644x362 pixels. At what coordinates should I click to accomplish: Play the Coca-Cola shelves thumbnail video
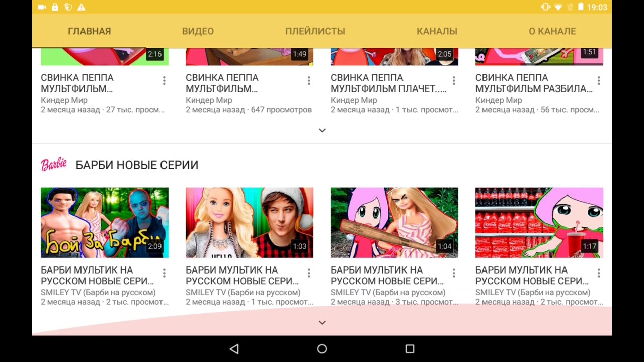[x=539, y=223]
